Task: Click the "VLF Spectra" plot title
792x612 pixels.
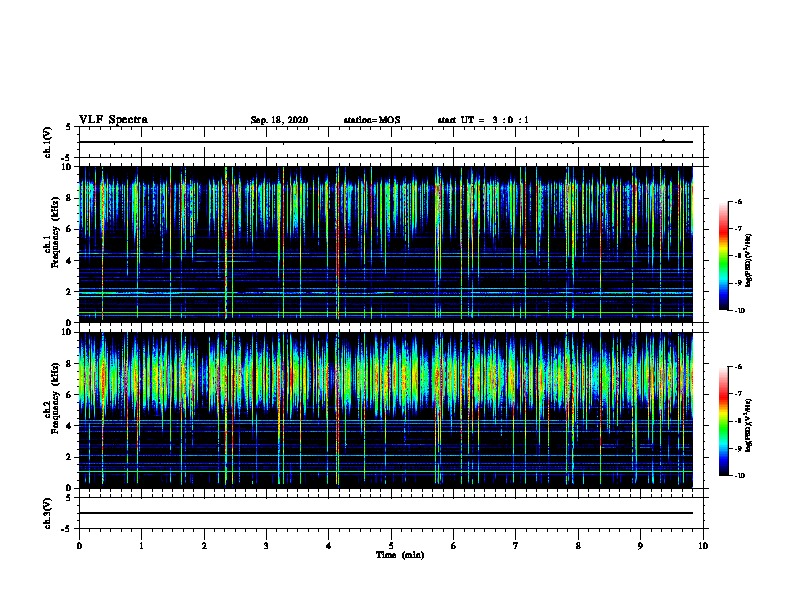Action: click(113, 120)
